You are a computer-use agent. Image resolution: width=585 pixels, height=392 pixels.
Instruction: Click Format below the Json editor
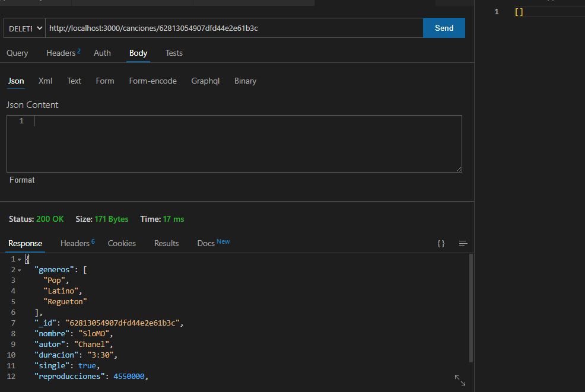tap(22, 180)
